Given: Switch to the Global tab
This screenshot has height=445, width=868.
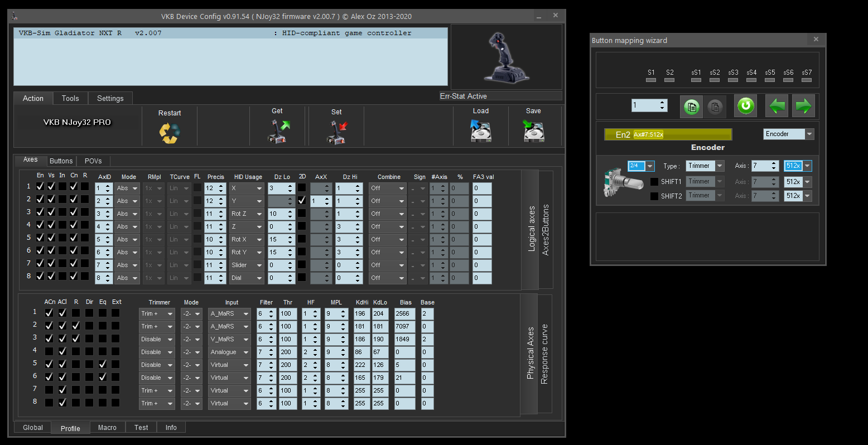Looking at the screenshot, I should 33,428.
